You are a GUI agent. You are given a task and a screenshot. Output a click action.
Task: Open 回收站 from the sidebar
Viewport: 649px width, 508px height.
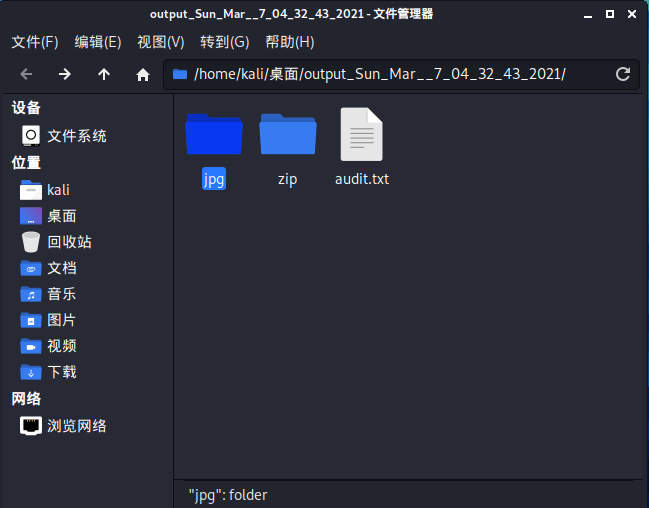(x=69, y=241)
